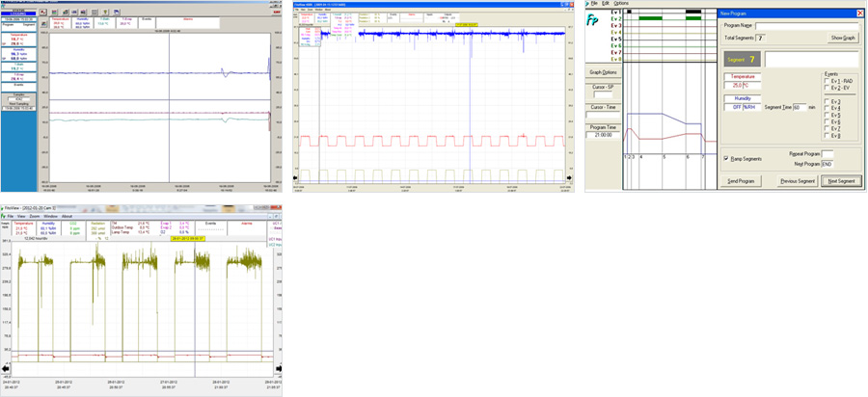Click the Total Segments value 7
The image size is (868, 397).
pos(761,39)
